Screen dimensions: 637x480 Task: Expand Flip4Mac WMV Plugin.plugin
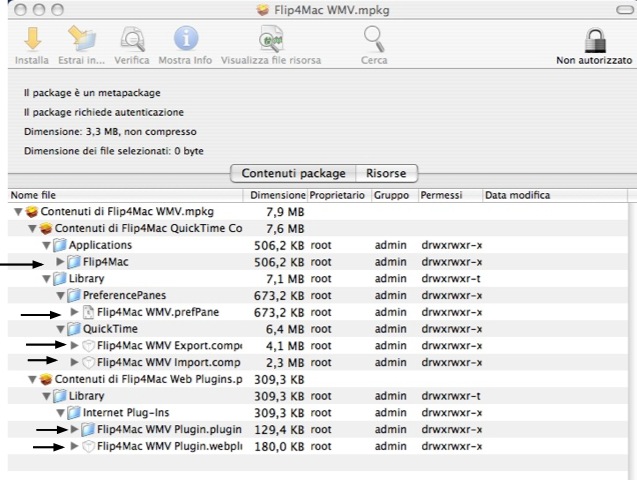pyautogui.click(x=74, y=429)
